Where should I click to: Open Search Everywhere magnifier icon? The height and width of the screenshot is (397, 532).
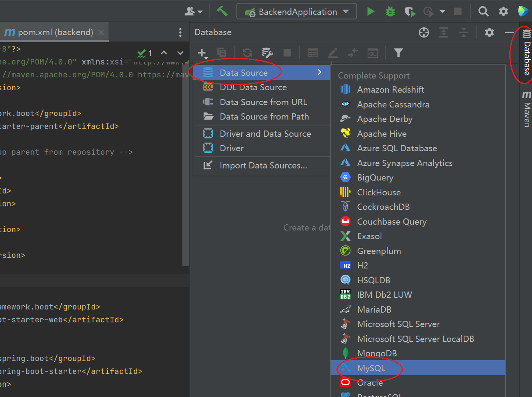coord(483,11)
